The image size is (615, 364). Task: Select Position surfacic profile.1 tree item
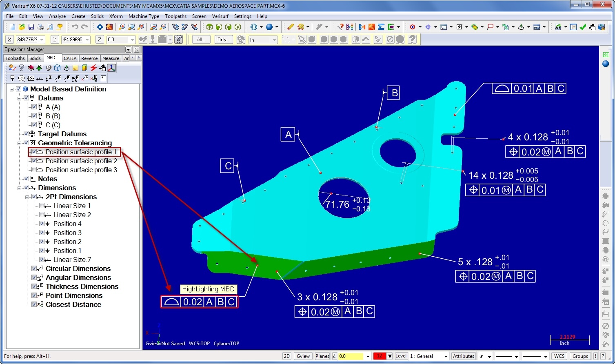pyautogui.click(x=81, y=152)
